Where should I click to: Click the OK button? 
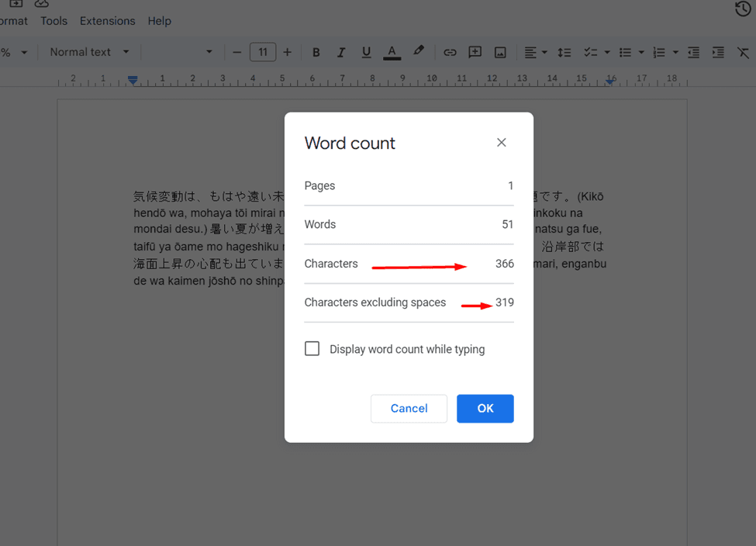click(485, 409)
